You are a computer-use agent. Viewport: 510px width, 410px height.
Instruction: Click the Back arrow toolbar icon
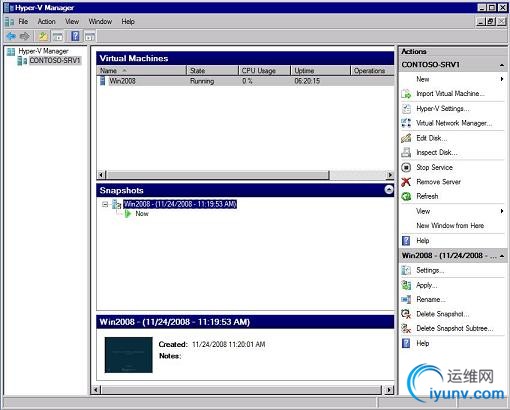(x=11, y=36)
